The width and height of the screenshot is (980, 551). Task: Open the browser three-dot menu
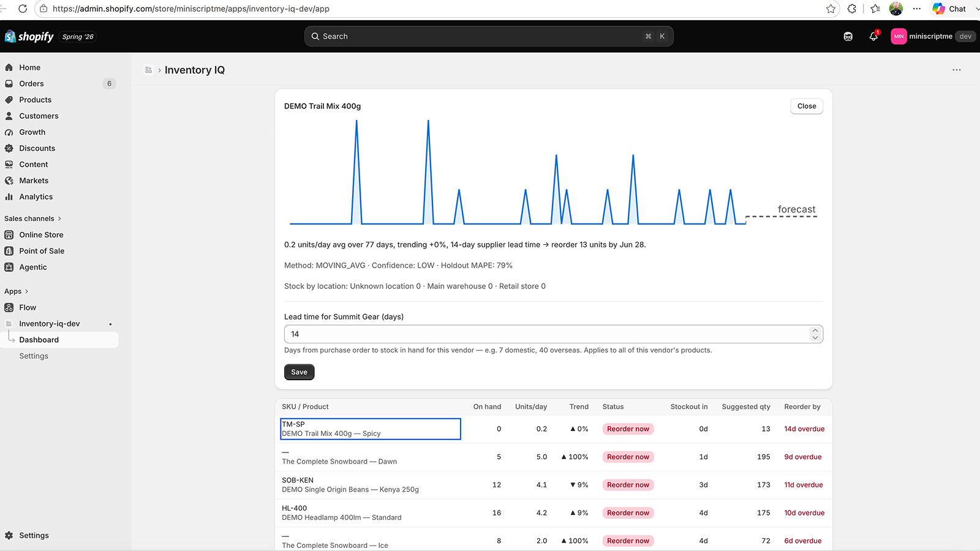point(917,9)
